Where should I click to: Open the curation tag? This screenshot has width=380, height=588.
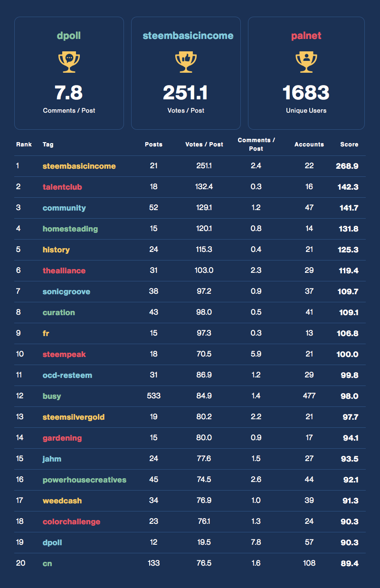click(59, 312)
